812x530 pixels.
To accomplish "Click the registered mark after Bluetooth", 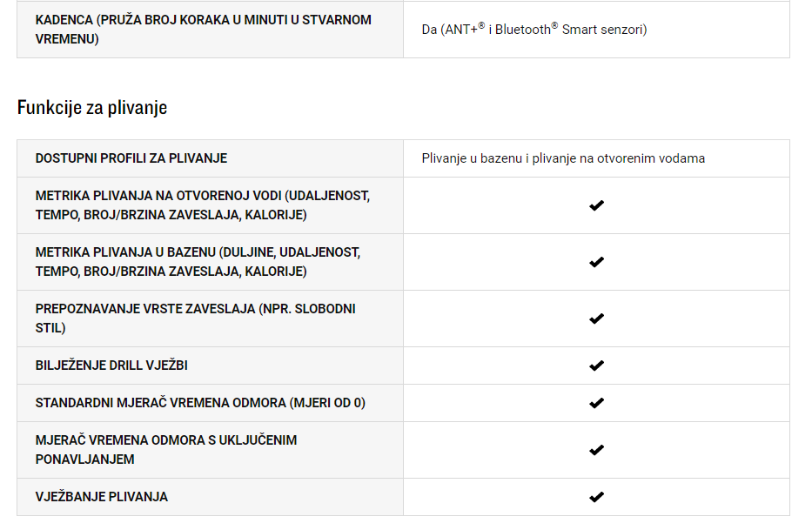I will (554, 25).
